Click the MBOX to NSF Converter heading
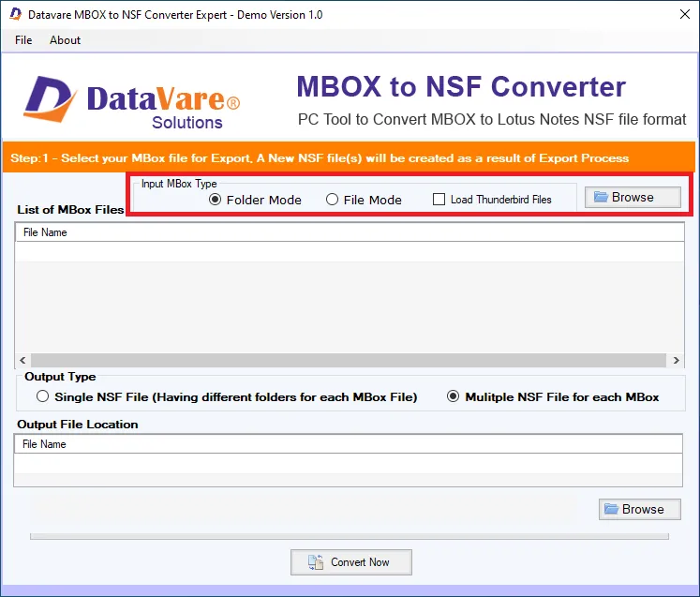 coord(461,86)
